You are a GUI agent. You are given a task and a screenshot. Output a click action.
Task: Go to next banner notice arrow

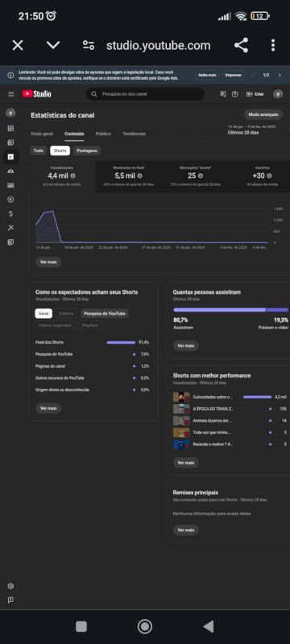(280, 75)
